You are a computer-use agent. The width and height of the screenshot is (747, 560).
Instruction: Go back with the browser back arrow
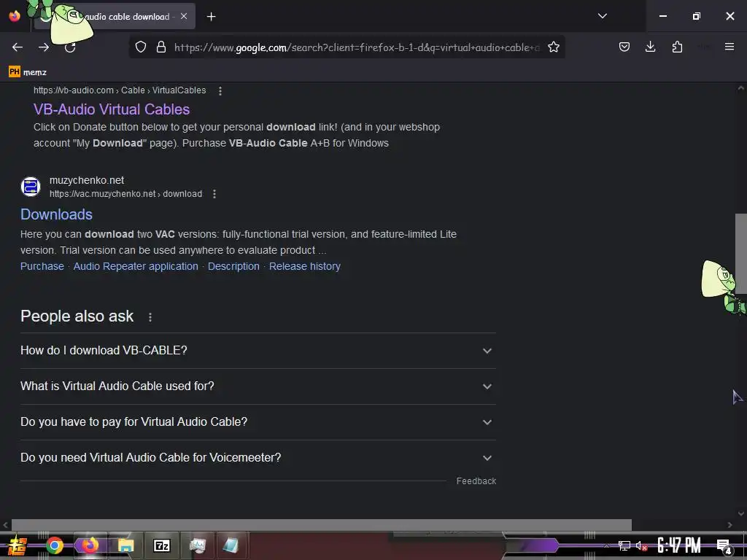pos(18,47)
